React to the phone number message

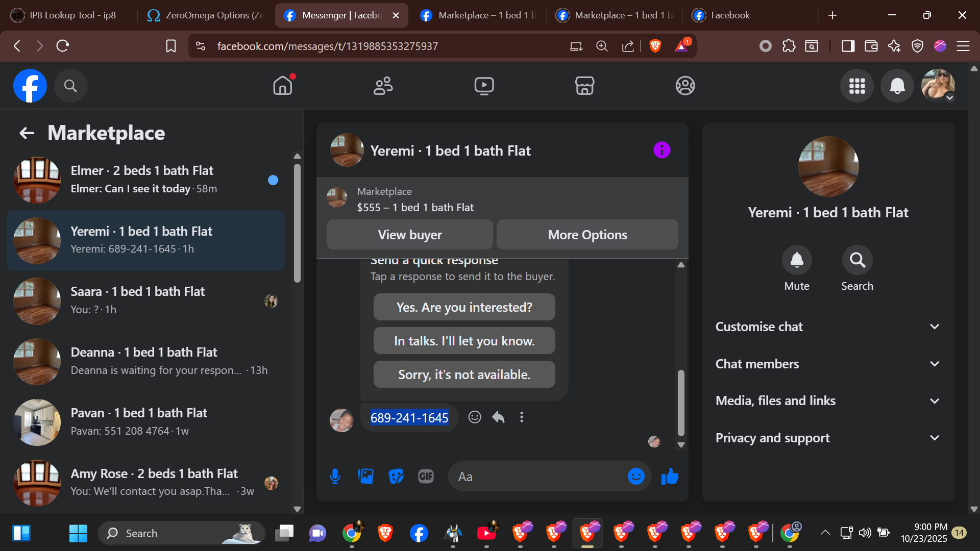[475, 417]
